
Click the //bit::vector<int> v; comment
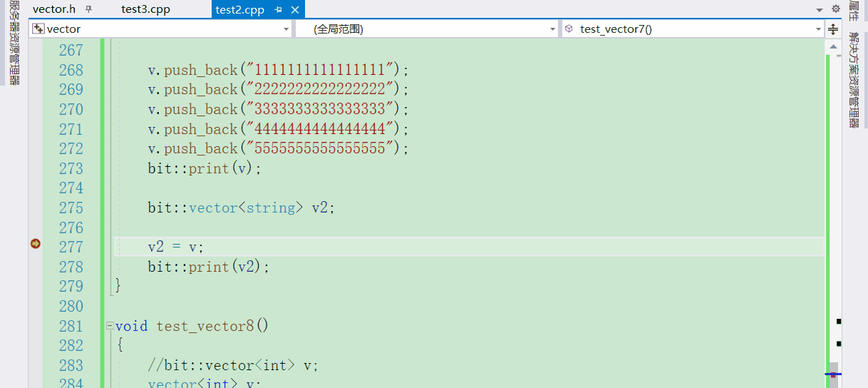tap(233, 365)
